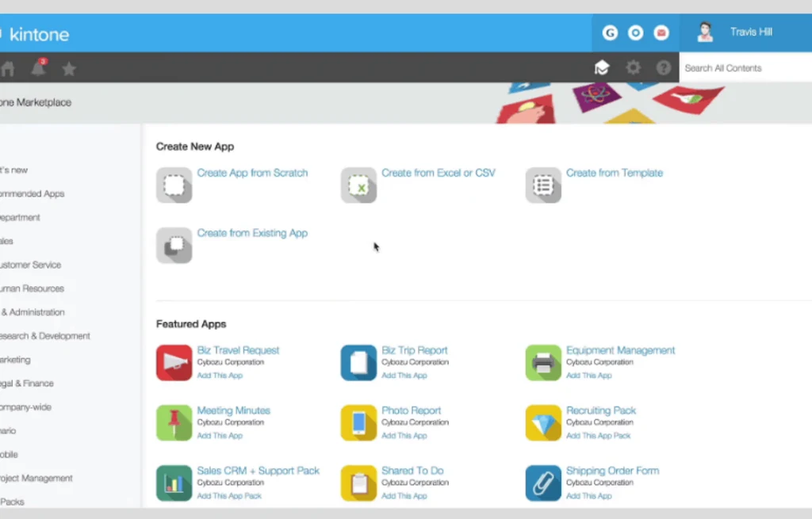Click Add This App under Biz Trip Report
Screen dimensions: 812x519
click(x=404, y=376)
